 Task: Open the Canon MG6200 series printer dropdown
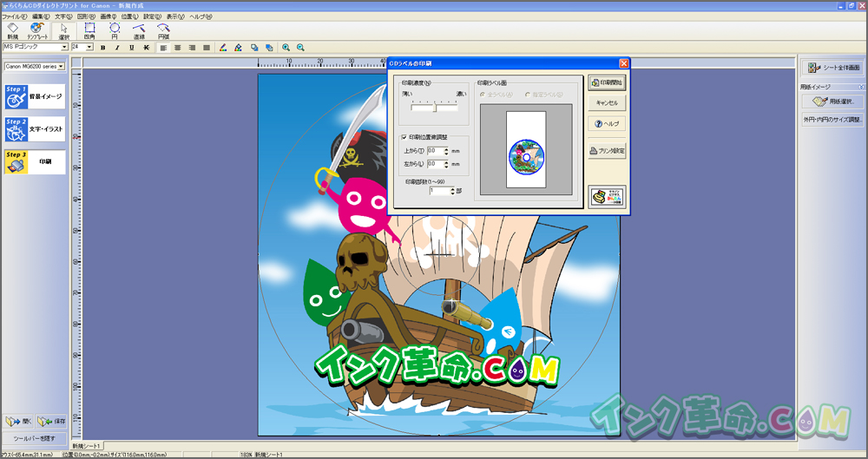coord(61,67)
